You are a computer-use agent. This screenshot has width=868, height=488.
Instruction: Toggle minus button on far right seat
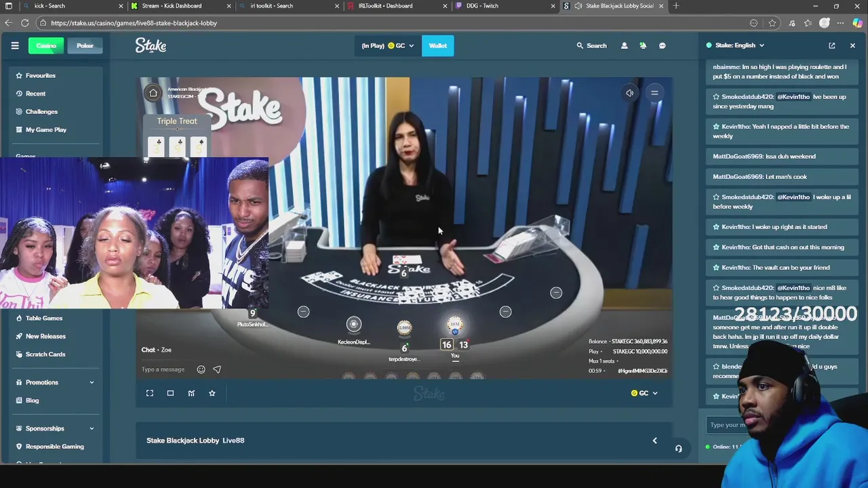tap(556, 293)
